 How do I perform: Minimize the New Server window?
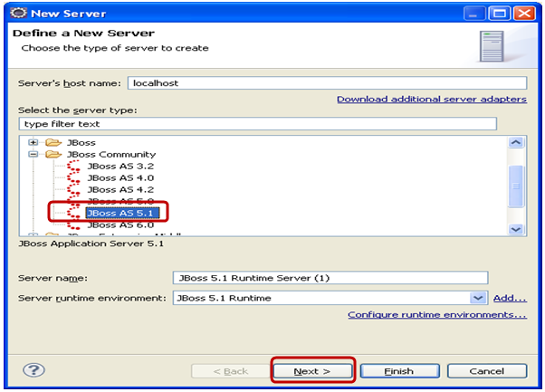click(474, 14)
